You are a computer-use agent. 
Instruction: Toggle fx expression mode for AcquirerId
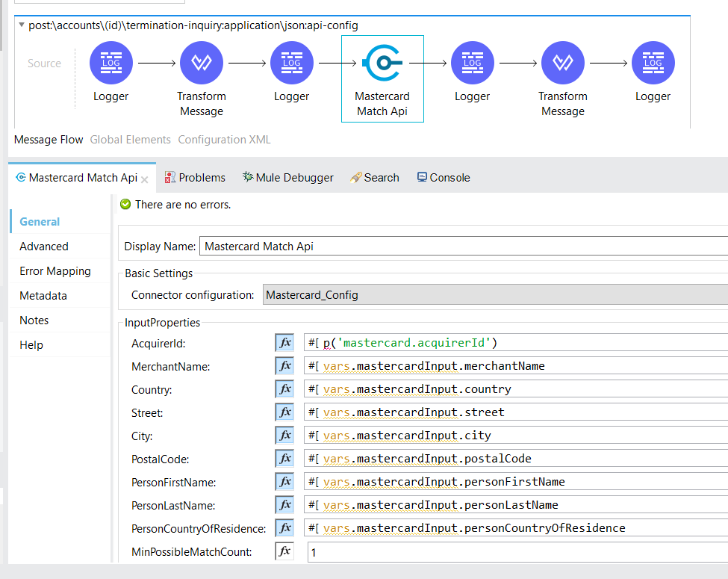[x=284, y=343]
